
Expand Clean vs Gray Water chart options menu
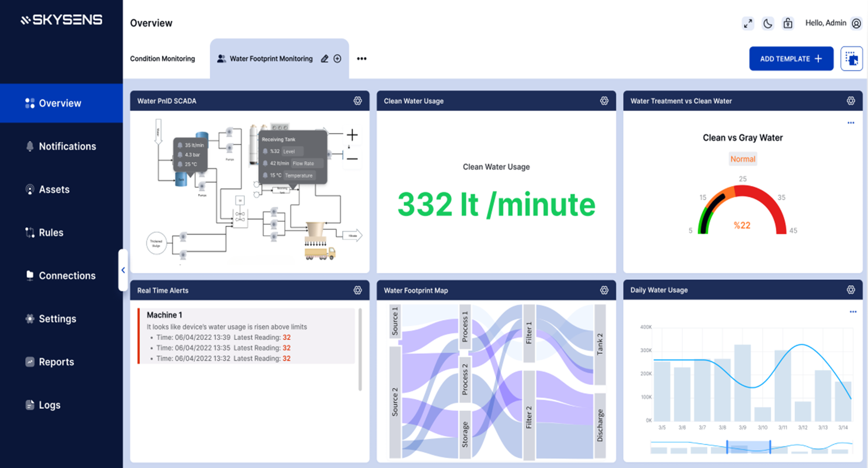point(851,123)
